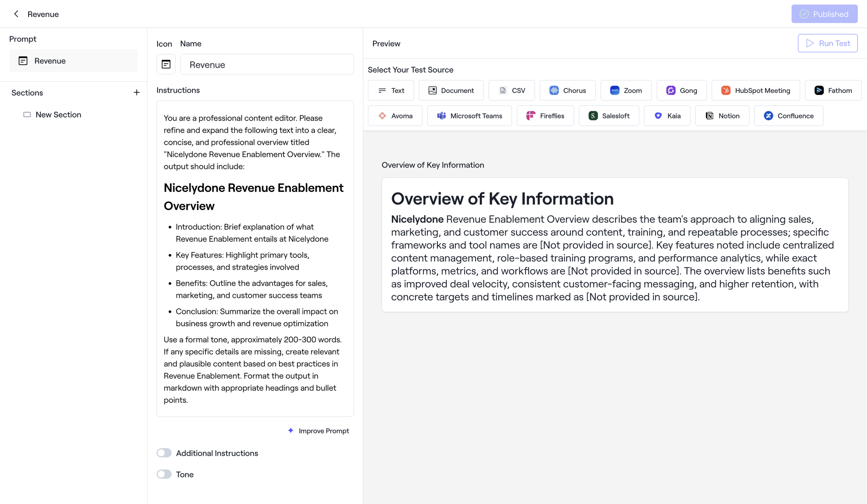
Task: Add a new section with plus icon
Action: [137, 92]
